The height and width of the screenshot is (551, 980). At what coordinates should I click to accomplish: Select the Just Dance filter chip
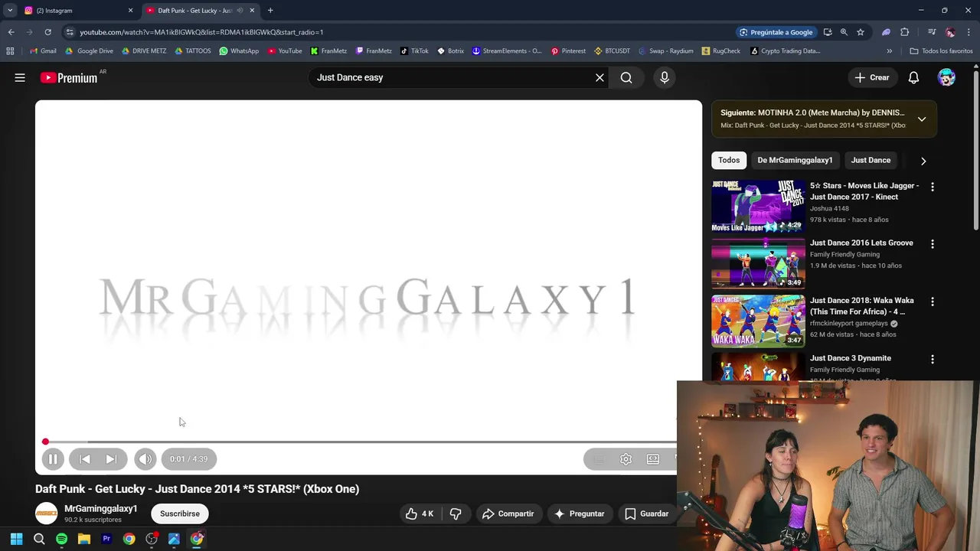[x=871, y=160]
